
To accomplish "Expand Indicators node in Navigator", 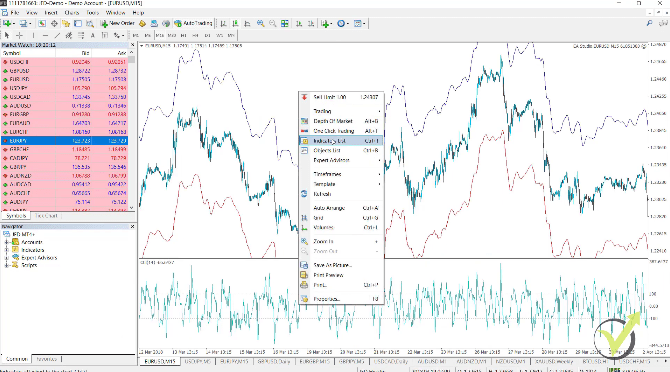I will pos(6,250).
